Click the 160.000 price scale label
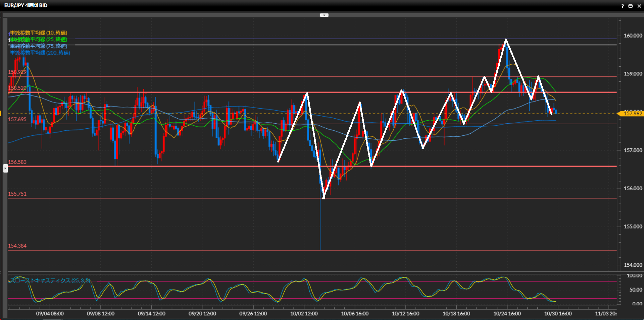This screenshot has height=320, width=644. (x=633, y=36)
